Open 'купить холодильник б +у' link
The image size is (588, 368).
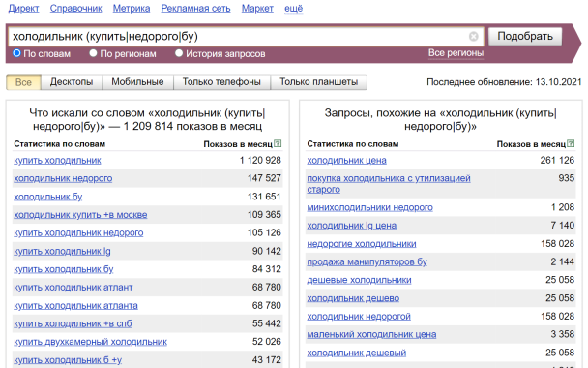coord(68,360)
